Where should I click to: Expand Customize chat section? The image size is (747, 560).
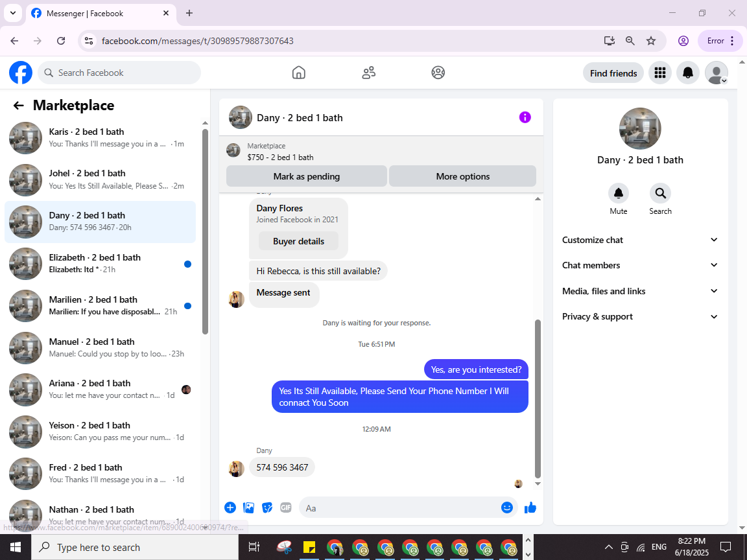coord(640,240)
